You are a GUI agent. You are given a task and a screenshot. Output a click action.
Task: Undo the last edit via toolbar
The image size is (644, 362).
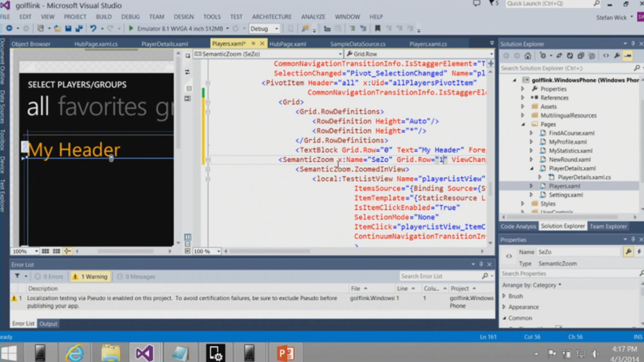[x=93, y=28]
